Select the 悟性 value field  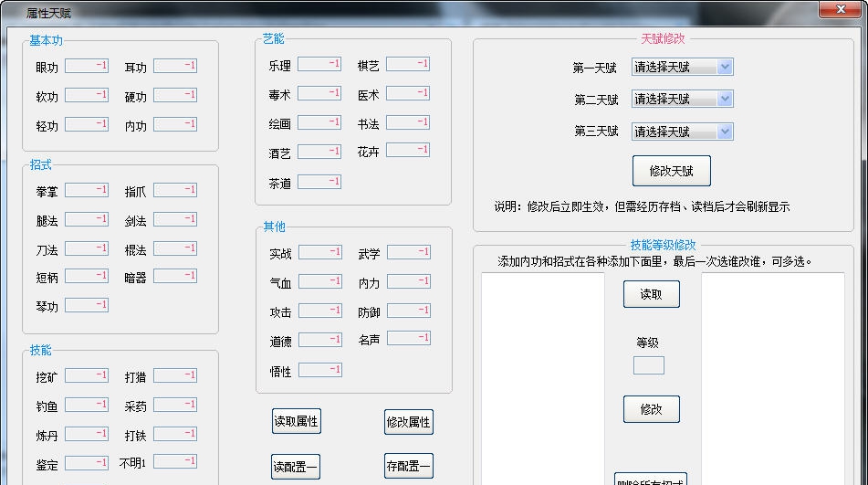pos(319,370)
